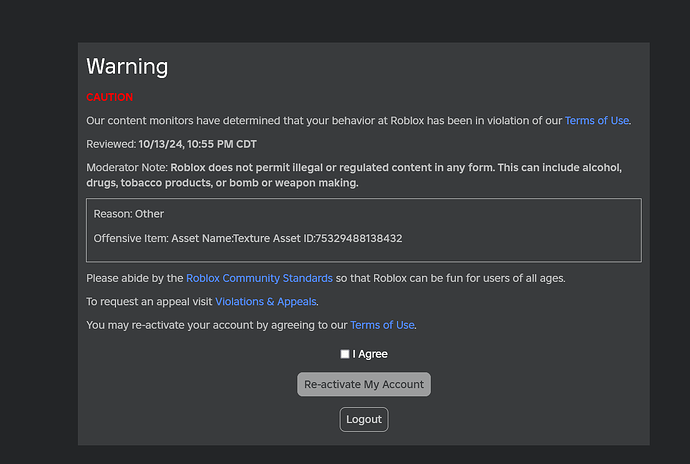The width and height of the screenshot is (690, 464).
Task: Click the "Please abide by the" text
Action: tap(135, 278)
